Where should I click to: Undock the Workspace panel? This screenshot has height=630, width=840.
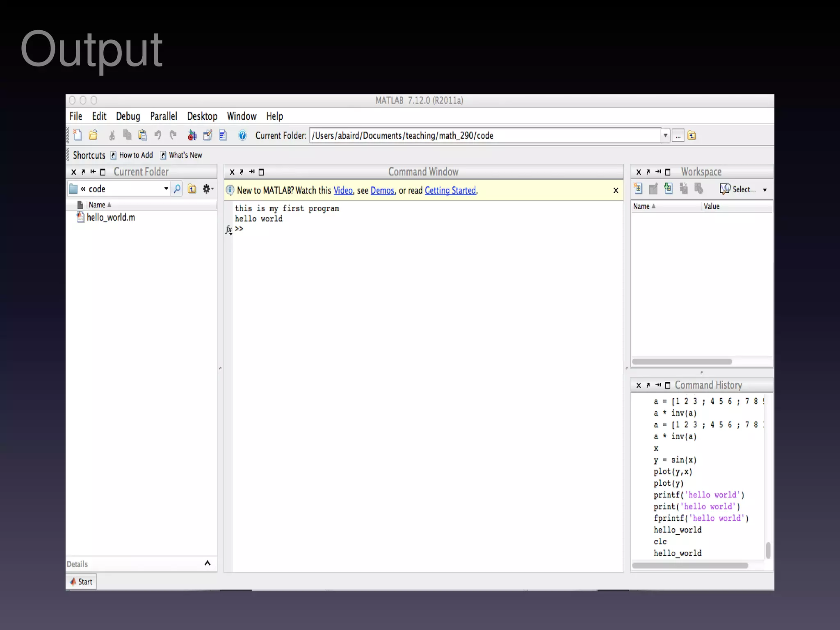click(x=648, y=172)
